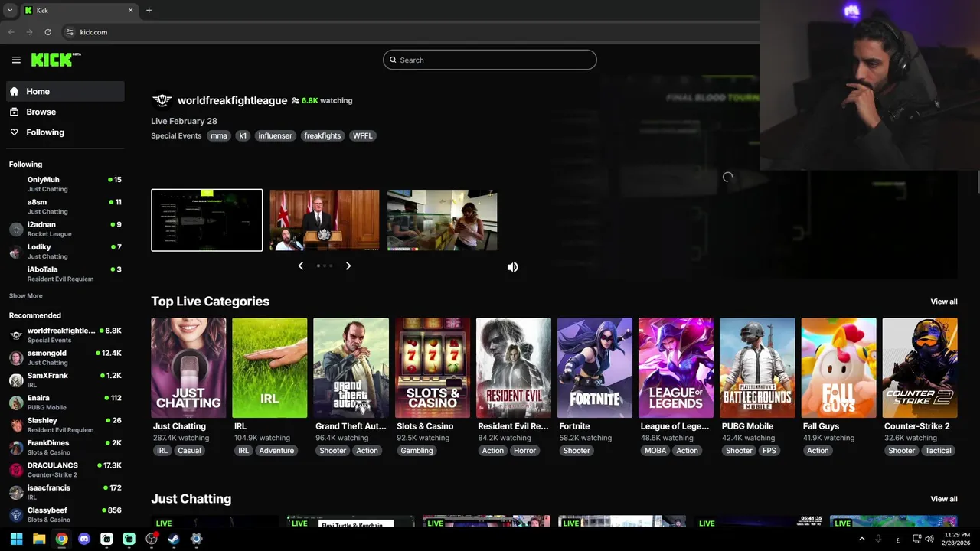Image resolution: width=980 pixels, height=551 pixels.
Task: Select the third featured stream thumbnail
Action: click(x=443, y=220)
